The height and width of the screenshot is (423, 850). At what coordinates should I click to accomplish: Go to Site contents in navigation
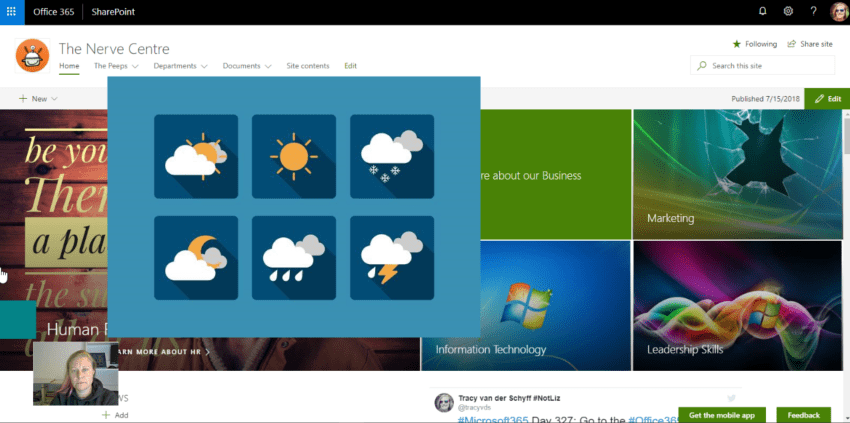(307, 66)
